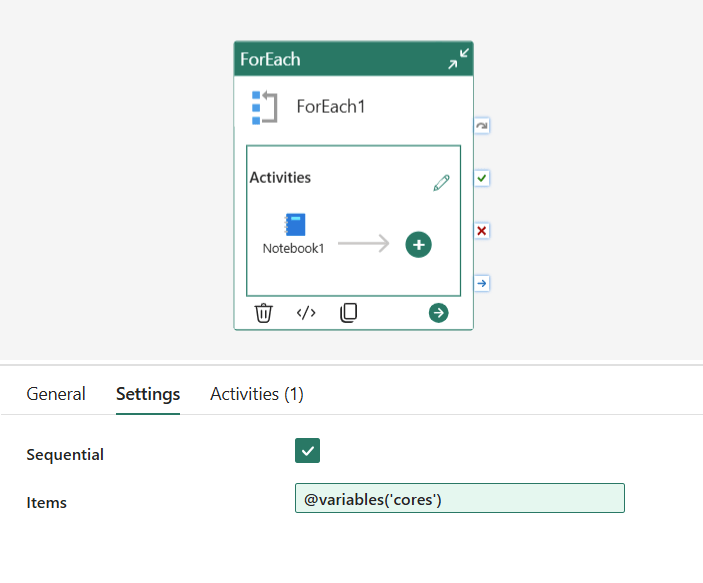
Task: Go to the Activities (1) tab
Action: [257, 394]
